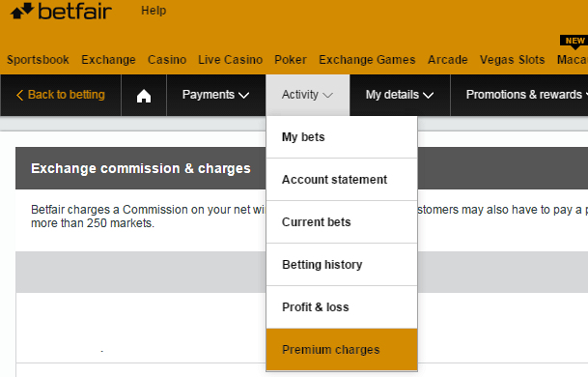Screen dimensions: 588x377
Task: Click the NEW badge
Action: (x=574, y=41)
